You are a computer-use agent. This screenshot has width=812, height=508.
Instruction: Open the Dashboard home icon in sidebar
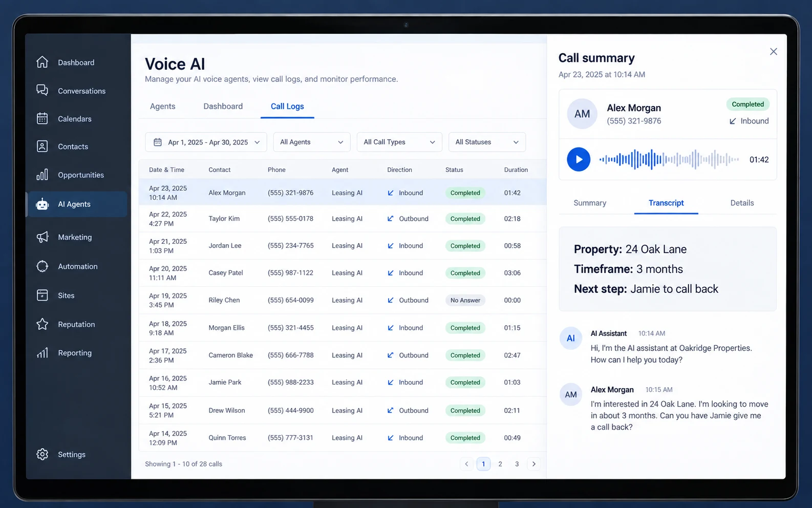(42, 62)
